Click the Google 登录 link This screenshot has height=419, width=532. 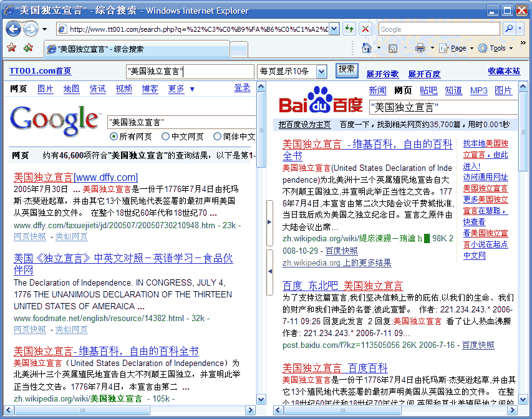point(242,88)
